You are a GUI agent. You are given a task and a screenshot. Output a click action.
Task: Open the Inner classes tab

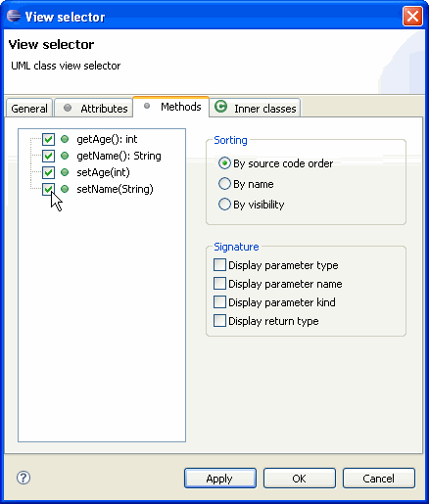tap(255, 108)
